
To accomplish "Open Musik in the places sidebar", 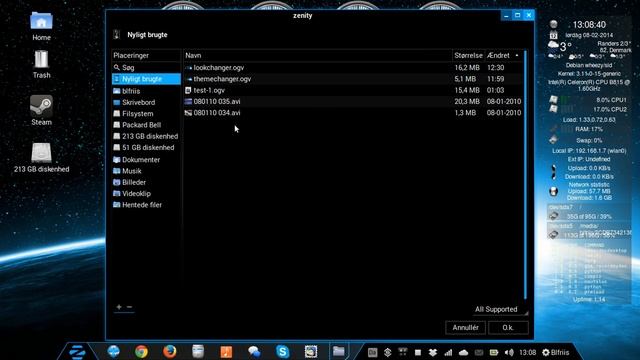I will (146, 171).
